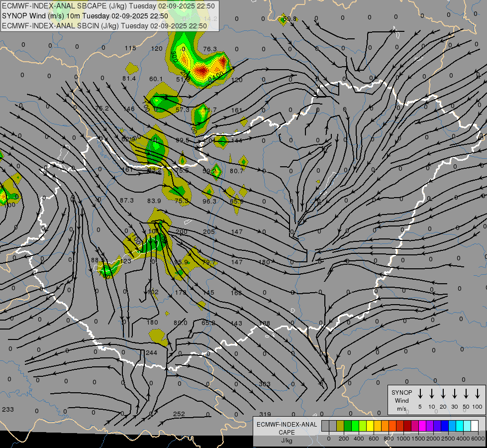Click the J/kg unit label in the legend
The width and height of the screenshot is (487, 448).
tap(287, 441)
